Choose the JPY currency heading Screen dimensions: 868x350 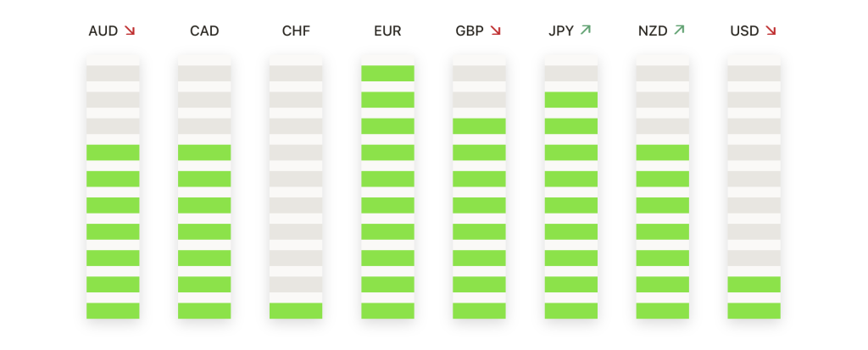tap(561, 31)
